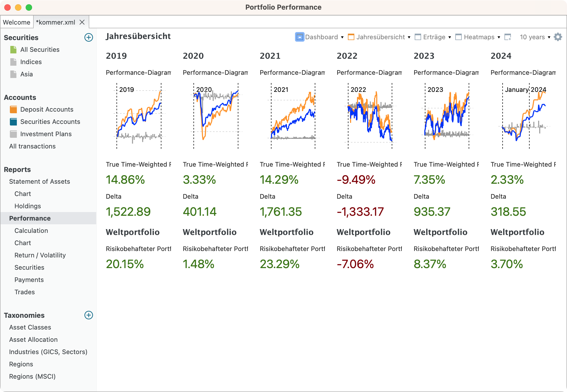Click the new dashboard icon

tap(508, 37)
